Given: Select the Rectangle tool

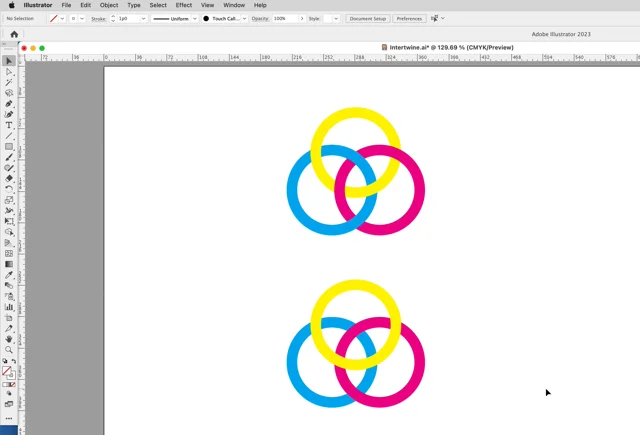Looking at the screenshot, I should coord(9,146).
